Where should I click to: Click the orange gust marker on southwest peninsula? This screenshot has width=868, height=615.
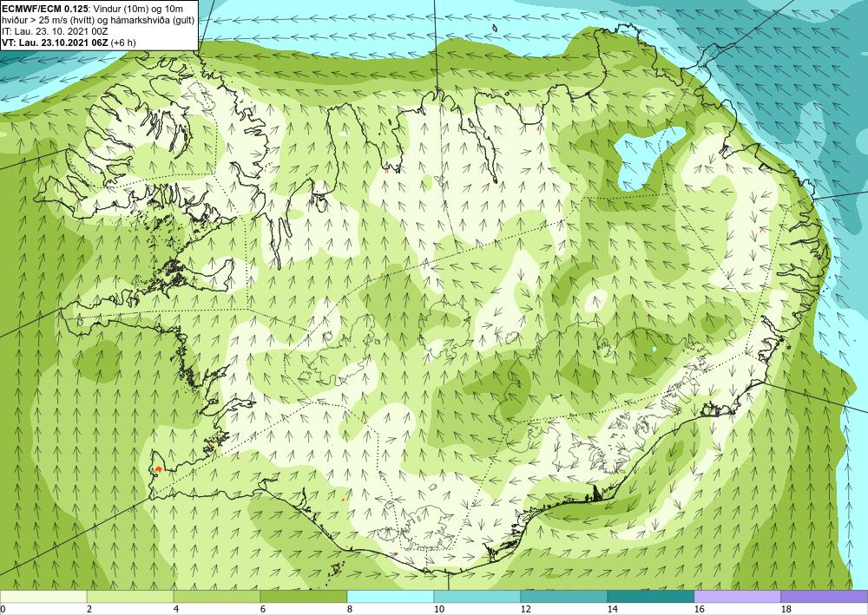158,469
